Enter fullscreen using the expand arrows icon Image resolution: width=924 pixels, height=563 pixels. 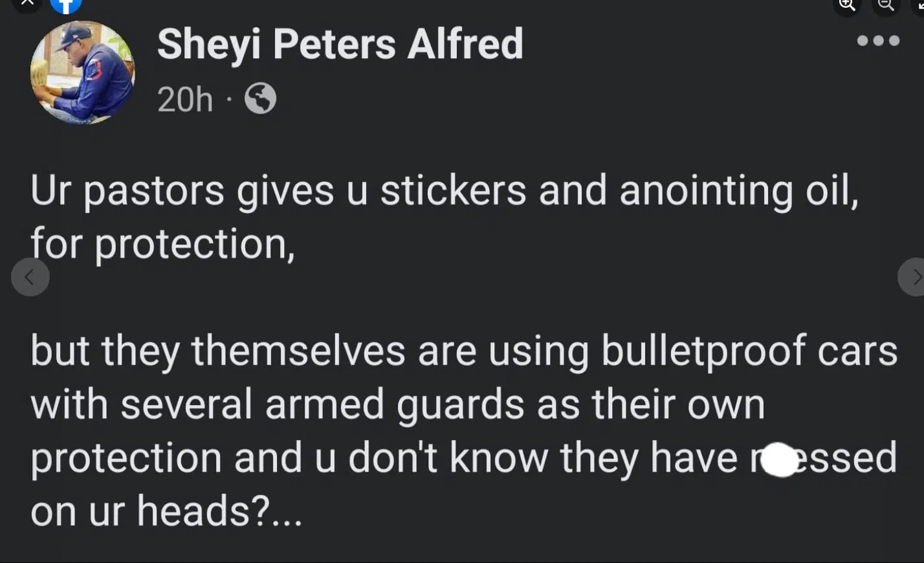pyautogui.click(x=919, y=5)
